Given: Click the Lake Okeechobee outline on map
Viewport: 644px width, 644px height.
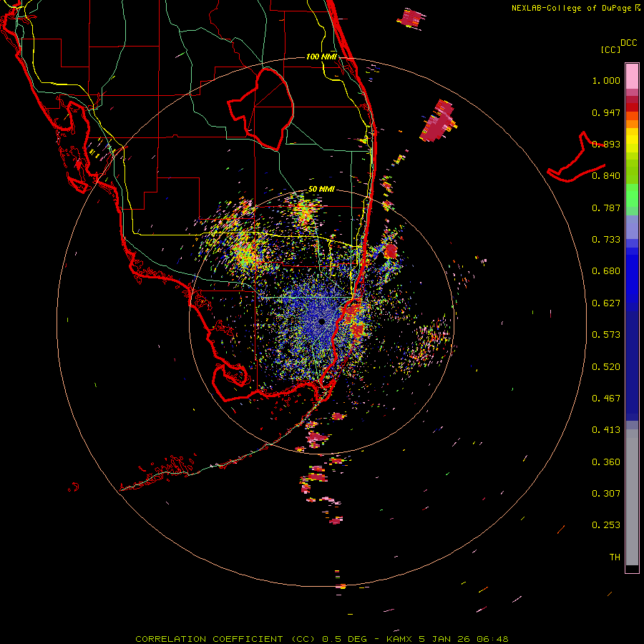Looking at the screenshot, I should click(x=260, y=109).
